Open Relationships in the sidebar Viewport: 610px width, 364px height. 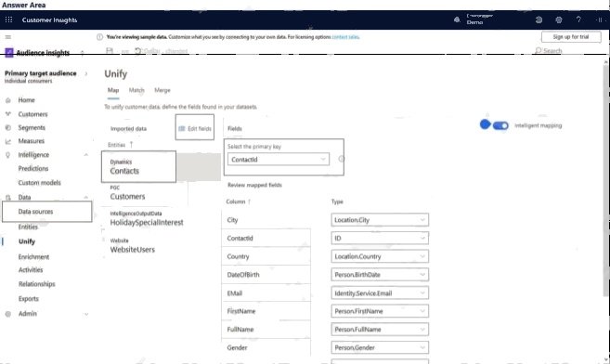click(x=36, y=284)
